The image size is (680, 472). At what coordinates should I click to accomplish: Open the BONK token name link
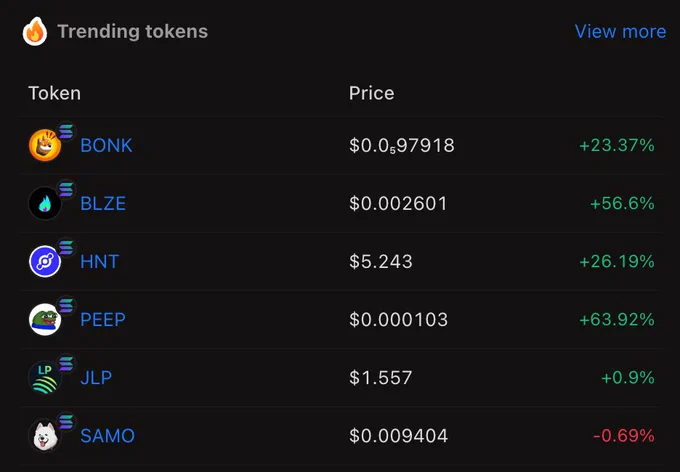pos(106,145)
